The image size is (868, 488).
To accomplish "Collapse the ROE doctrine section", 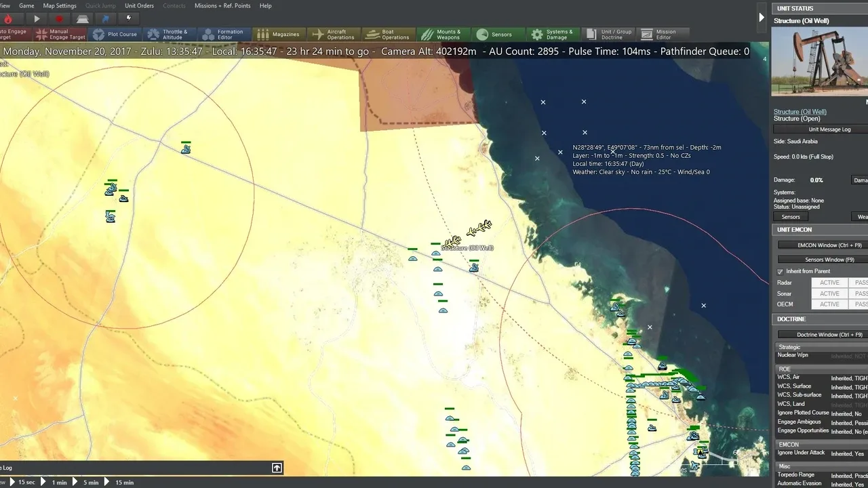I will click(x=785, y=369).
